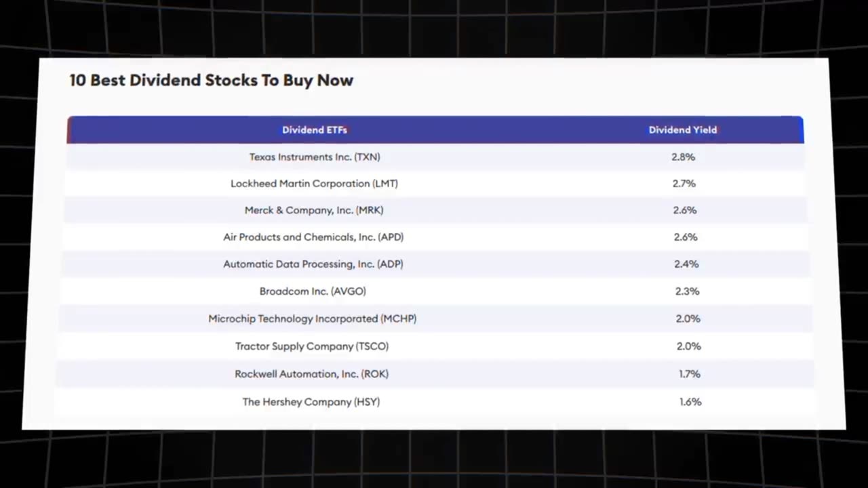This screenshot has width=868, height=488.
Task: Select Broadcom Inc. (AVGO) cell
Action: point(313,291)
